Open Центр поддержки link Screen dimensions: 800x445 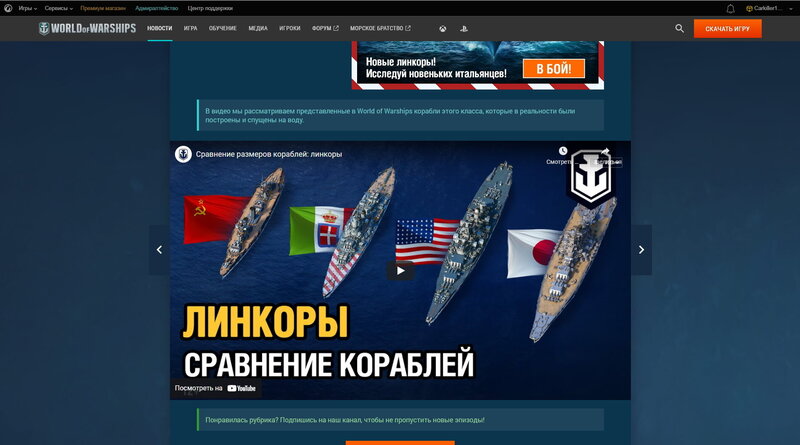(210, 8)
